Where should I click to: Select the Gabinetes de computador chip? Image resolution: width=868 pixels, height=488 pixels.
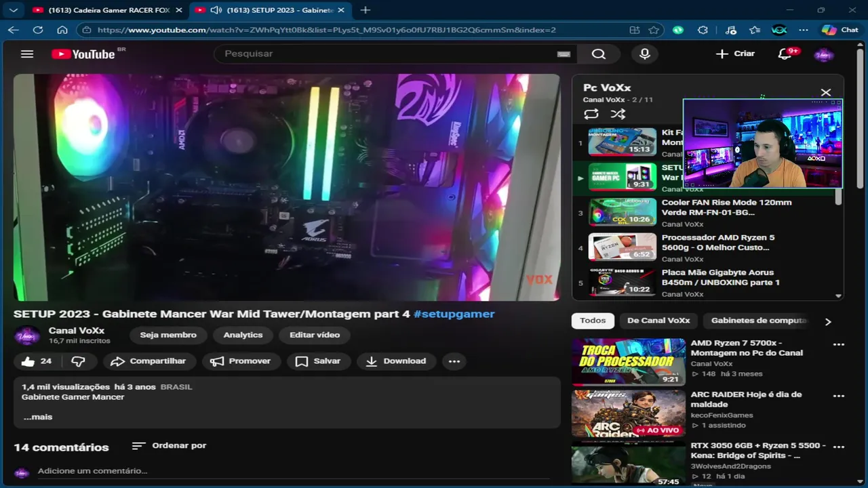click(x=759, y=321)
